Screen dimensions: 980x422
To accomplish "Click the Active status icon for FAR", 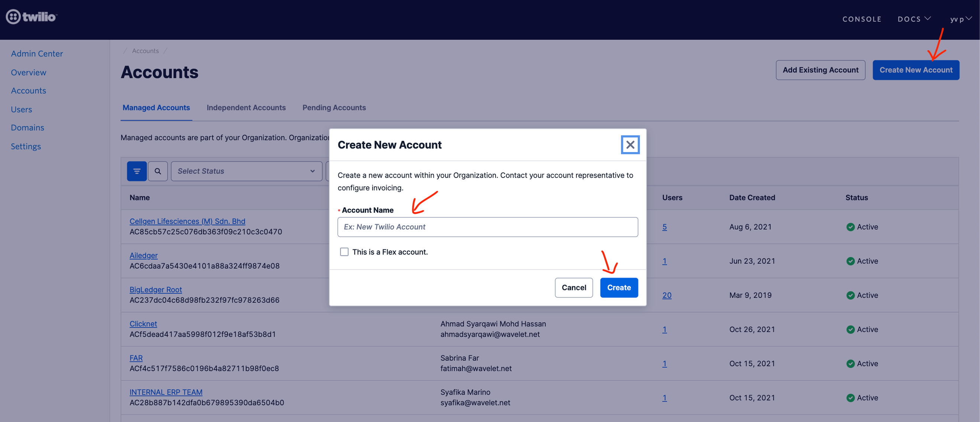I will 850,364.
